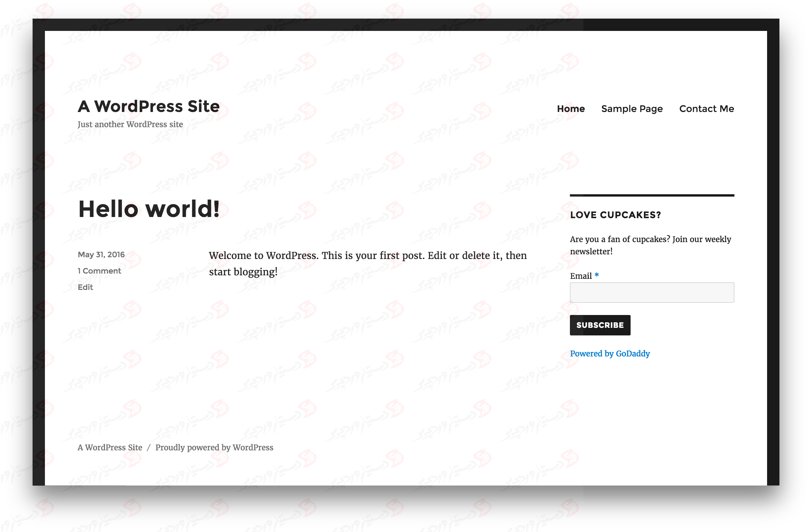
Task: Click the footer 'A WordPress Site' link
Action: (110, 447)
